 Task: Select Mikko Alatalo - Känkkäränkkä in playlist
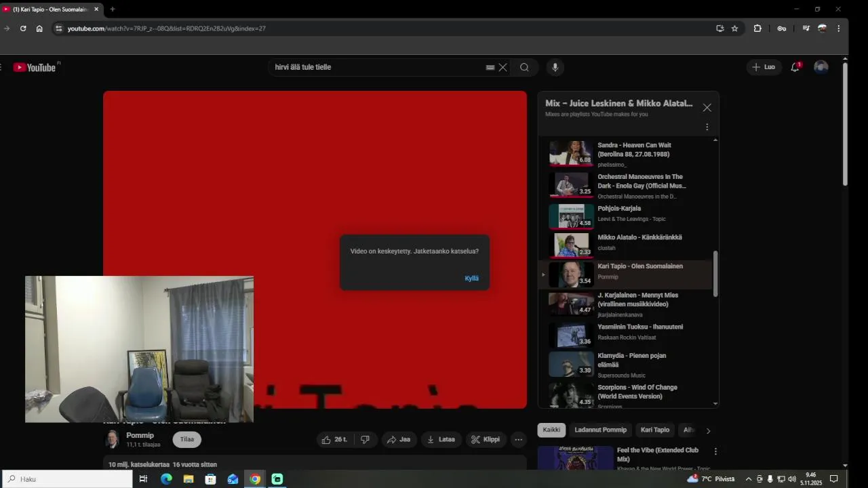(x=626, y=245)
